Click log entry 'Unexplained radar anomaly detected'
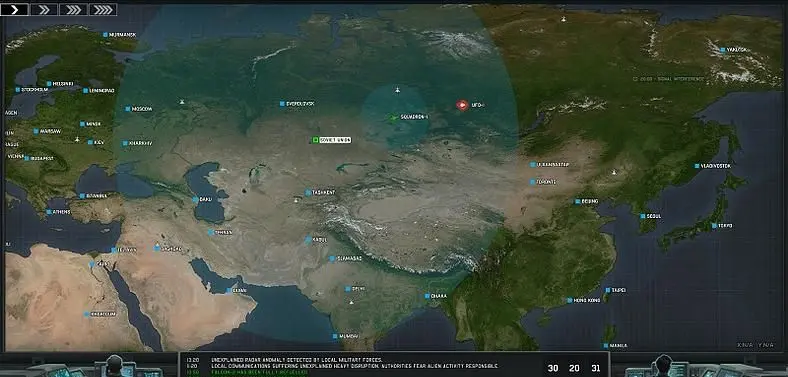The width and height of the screenshot is (788, 377). point(297,360)
